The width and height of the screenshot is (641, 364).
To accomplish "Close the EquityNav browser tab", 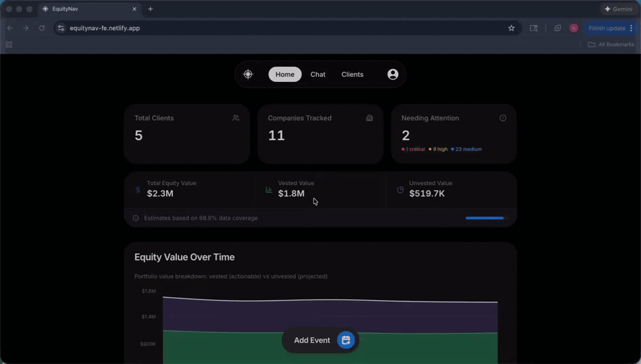I will (x=134, y=9).
